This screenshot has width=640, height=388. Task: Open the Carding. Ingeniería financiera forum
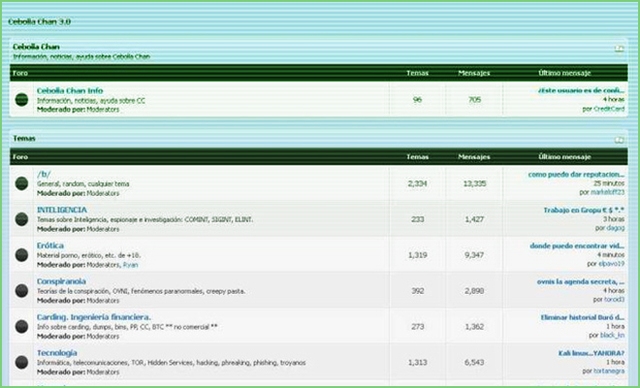click(94, 317)
